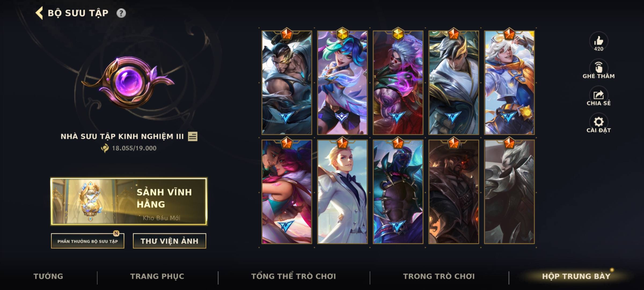Open the Cài Đặt gear settings

[598, 124]
